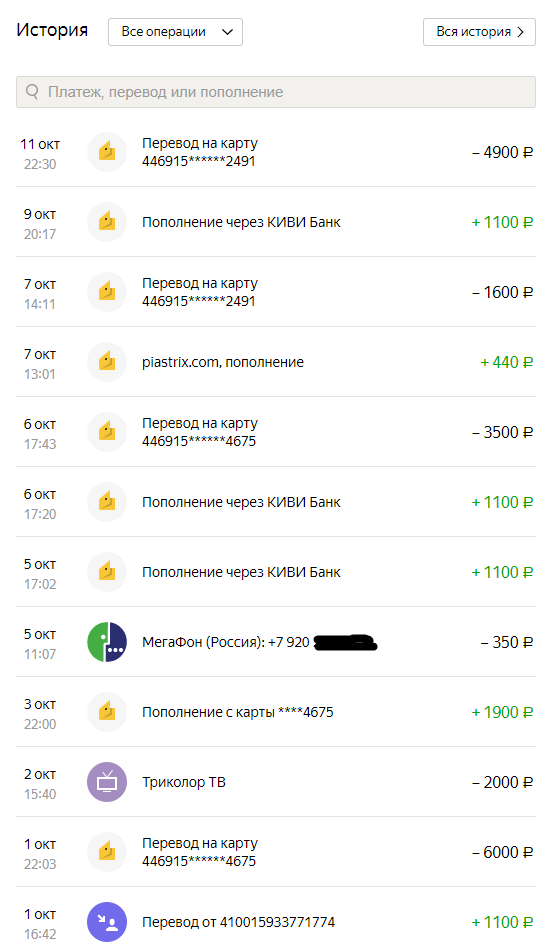552x950 pixels.
Task: Click wallet icon for 9 Oct KIWI top-up
Action: (x=107, y=222)
